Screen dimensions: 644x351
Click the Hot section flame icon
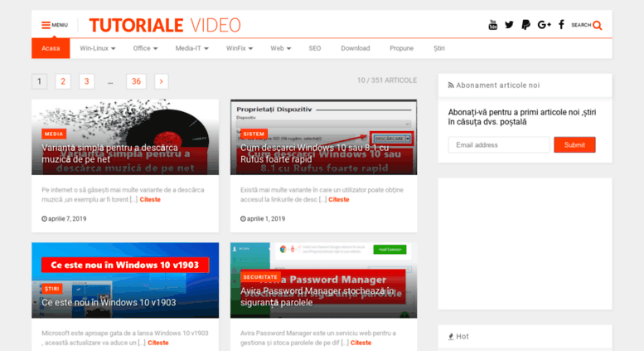tap(451, 337)
